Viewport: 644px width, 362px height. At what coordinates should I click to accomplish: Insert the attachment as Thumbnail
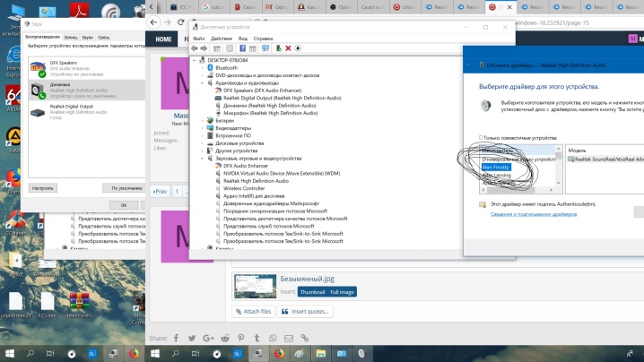click(312, 292)
